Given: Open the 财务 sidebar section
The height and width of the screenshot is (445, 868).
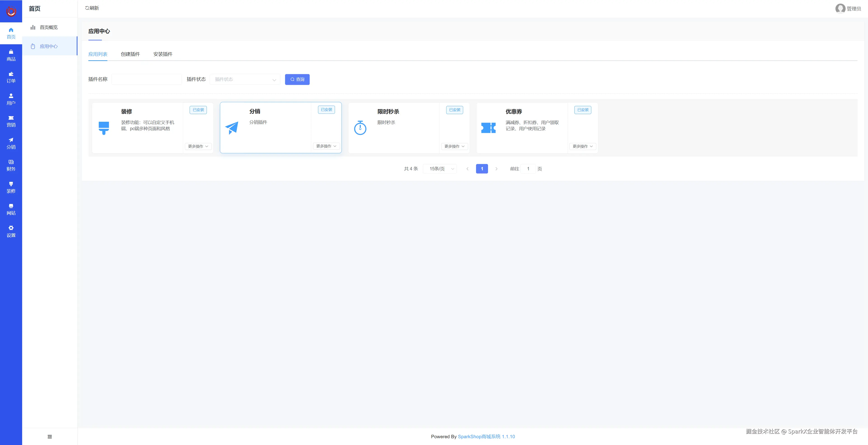Looking at the screenshot, I should (x=11, y=165).
